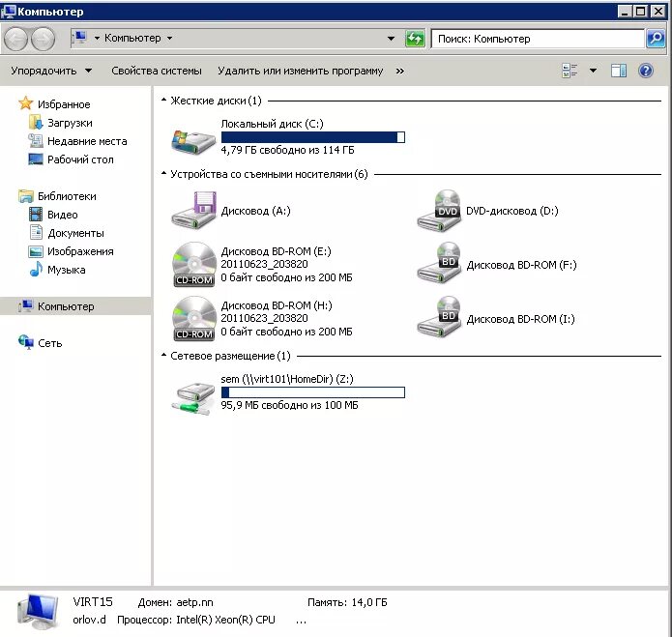Click the Библиотеки folder icon
Viewport: 672px width, 637px height.
point(26,196)
